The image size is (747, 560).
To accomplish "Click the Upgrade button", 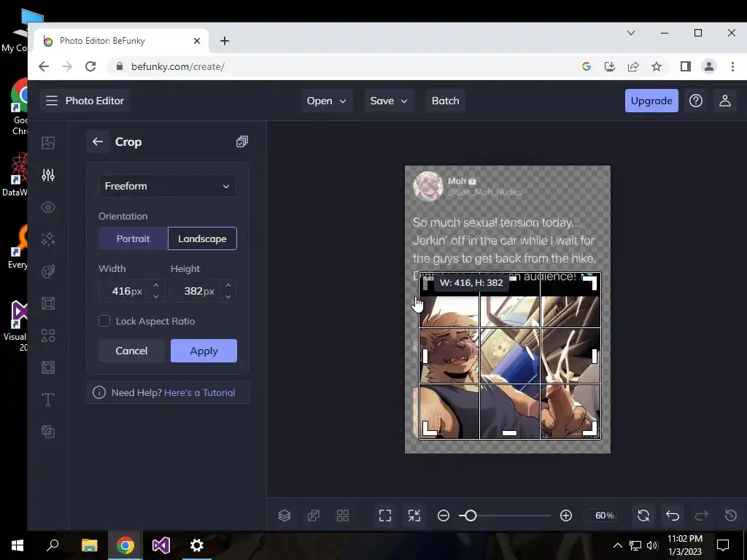I will 651,101.
